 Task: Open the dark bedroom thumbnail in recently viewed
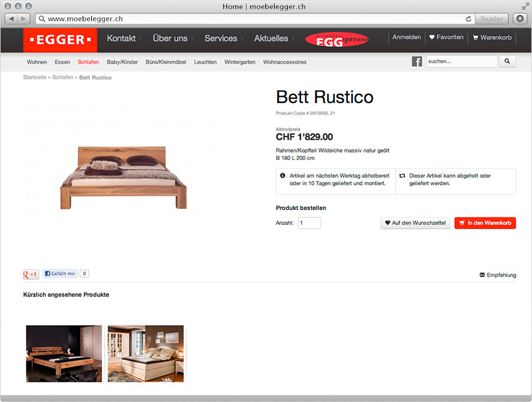click(64, 353)
